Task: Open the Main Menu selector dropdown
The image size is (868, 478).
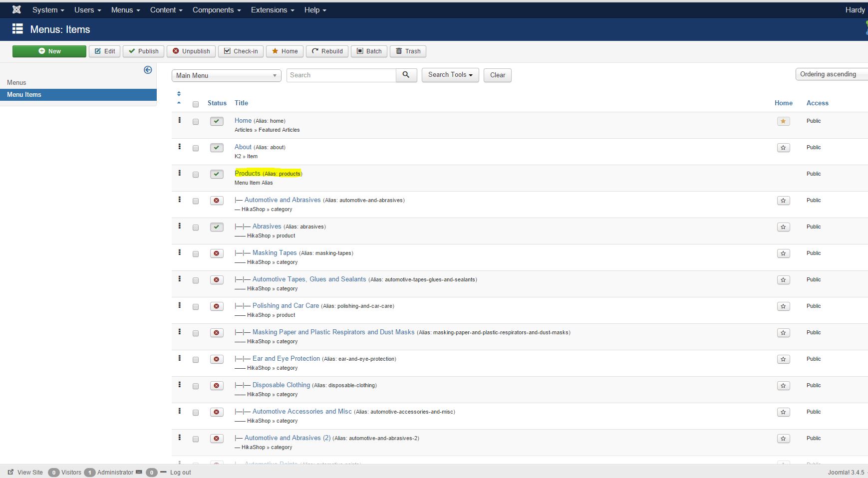Action: (x=227, y=75)
